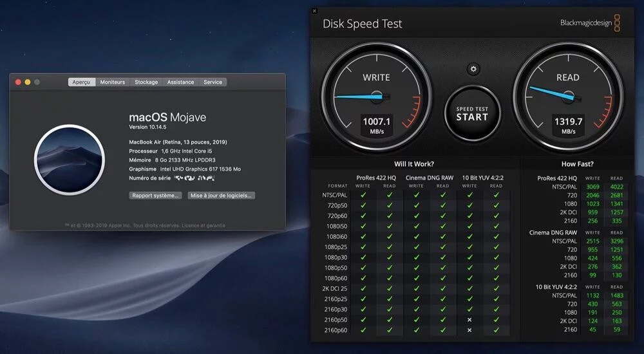The height and width of the screenshot is (354, 644).
Task: Click X mark in 2160p60 row
Action: coord(469,330)
